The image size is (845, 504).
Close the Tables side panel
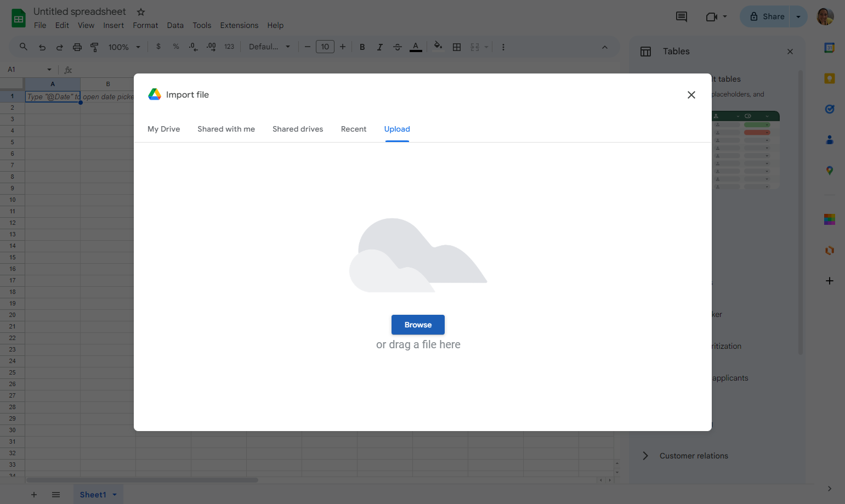[790, 52]
